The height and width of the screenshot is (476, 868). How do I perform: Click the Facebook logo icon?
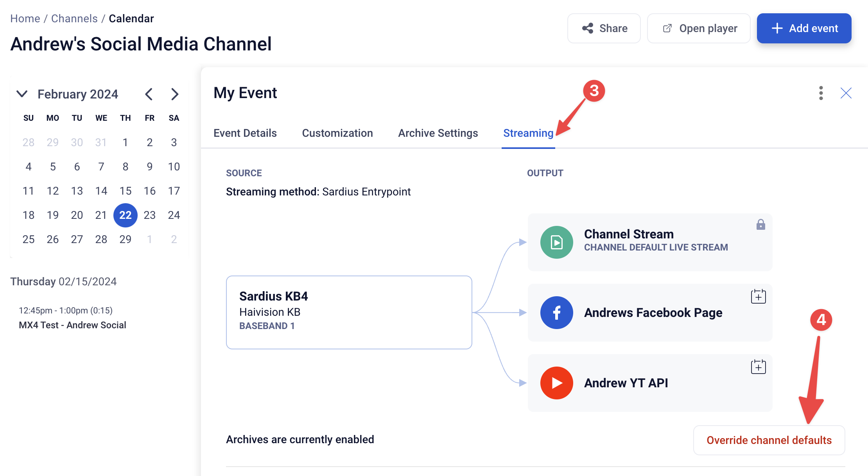556,313
